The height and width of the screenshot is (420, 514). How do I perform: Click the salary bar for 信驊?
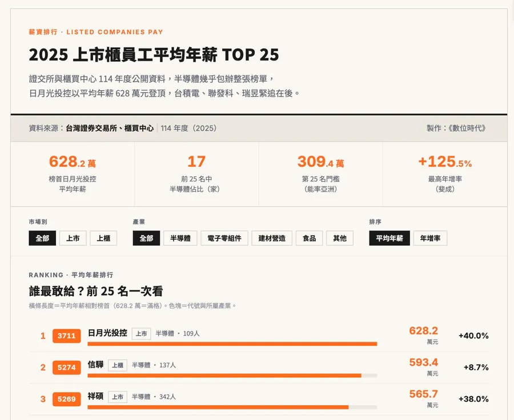coord(232,375)
